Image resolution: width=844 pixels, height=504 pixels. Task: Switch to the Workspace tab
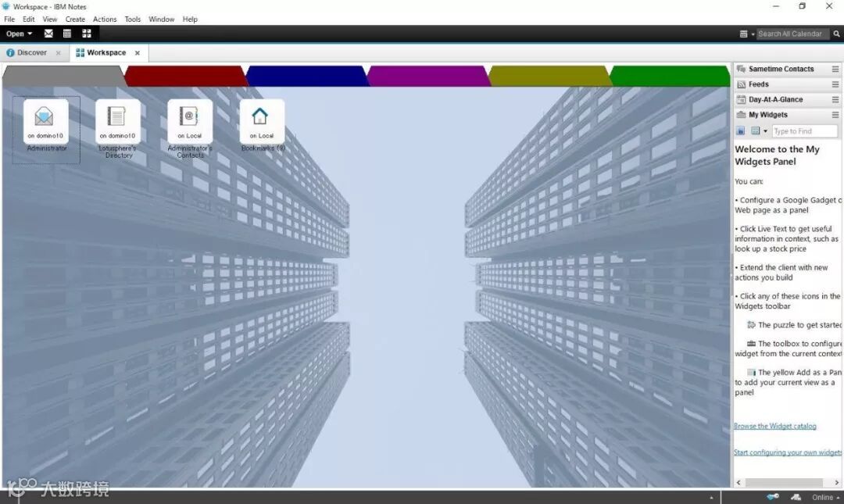click(x=106, y=53)
